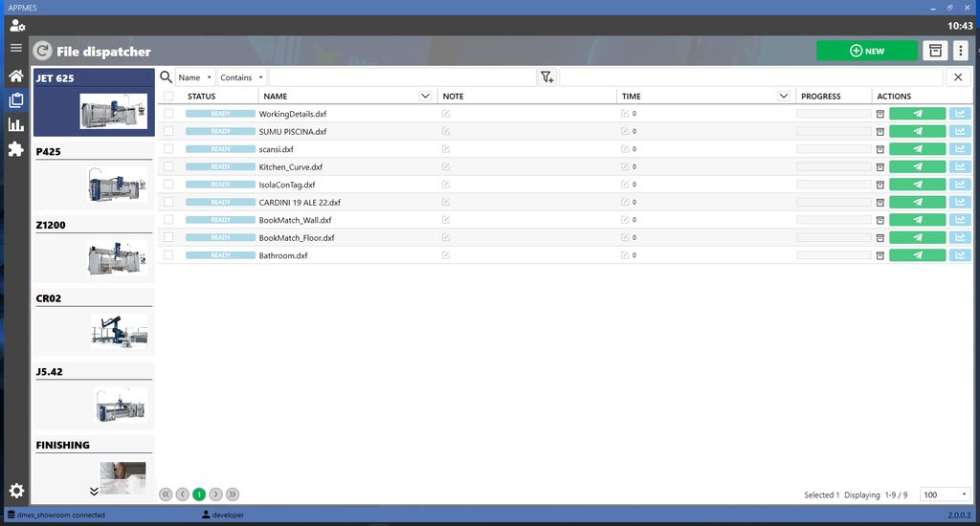Click the progress bar for WorkingDetails.dxf

834,114
